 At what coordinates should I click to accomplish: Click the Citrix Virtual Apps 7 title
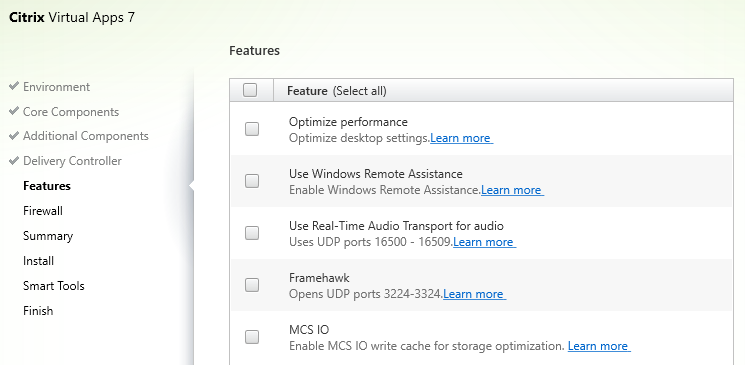(72, 18)
